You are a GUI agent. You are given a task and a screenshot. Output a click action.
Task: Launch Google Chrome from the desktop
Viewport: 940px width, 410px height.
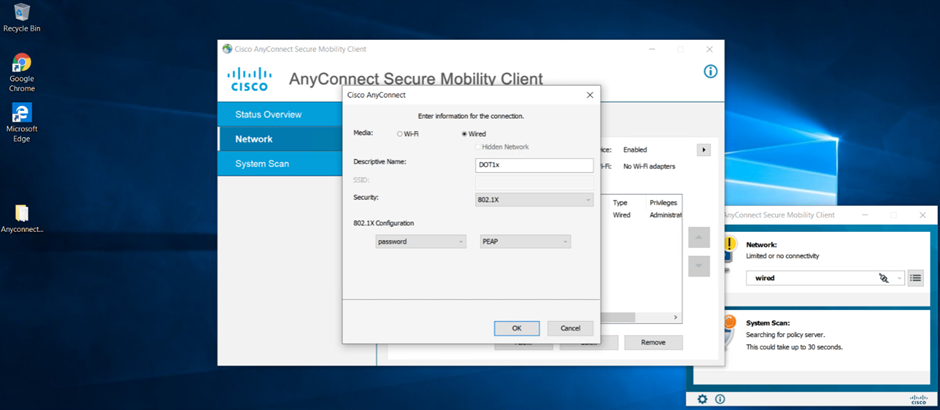(x=22, y=73)
